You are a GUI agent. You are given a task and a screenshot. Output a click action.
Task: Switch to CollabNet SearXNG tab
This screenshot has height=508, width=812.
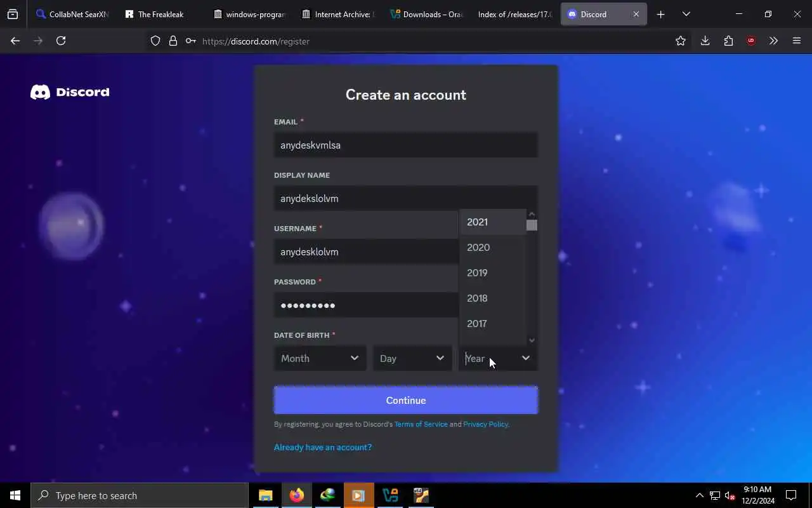click(72, 14)
